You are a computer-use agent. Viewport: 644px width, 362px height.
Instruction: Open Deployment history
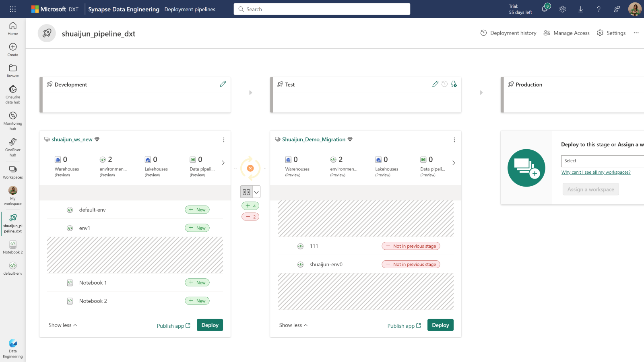(508, 33)
